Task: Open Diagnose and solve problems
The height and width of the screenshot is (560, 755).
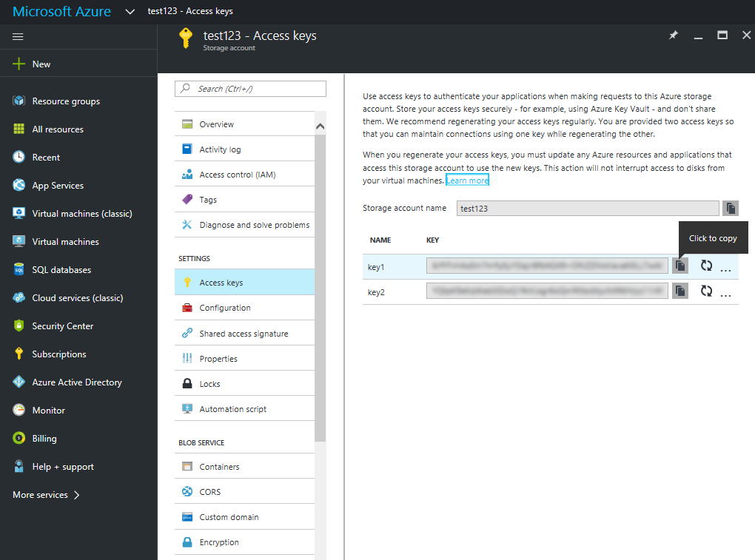Action: (x=244, y=225)
